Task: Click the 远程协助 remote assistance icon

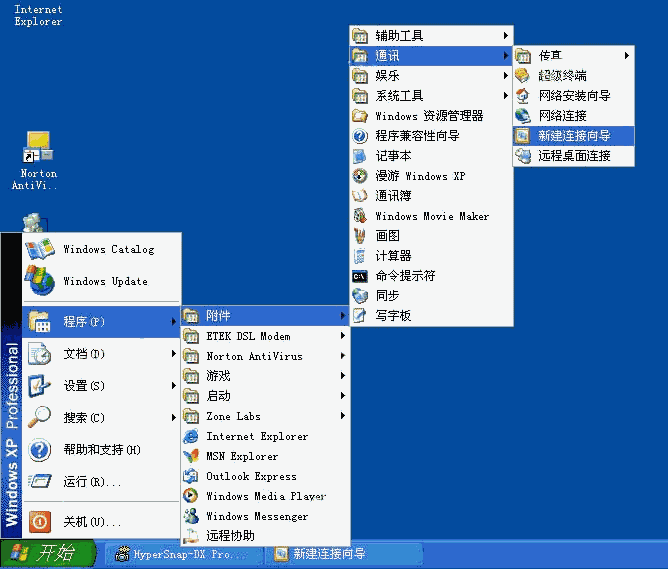Action: coord(191,535)
